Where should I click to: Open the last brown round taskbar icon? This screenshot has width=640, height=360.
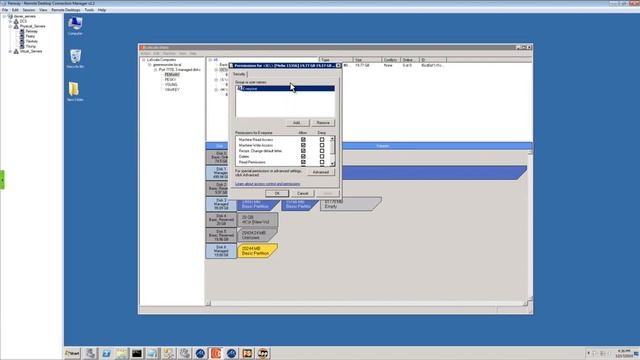[263, 353]
